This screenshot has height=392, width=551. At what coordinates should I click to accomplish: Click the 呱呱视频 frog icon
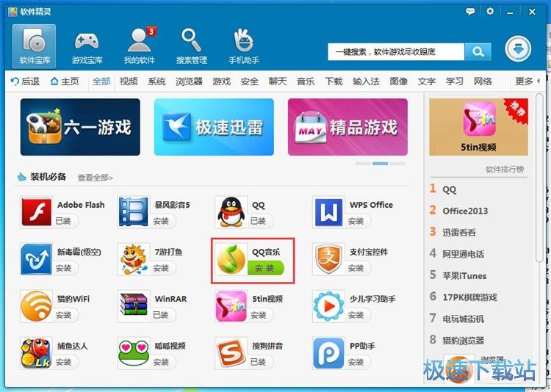134,353
